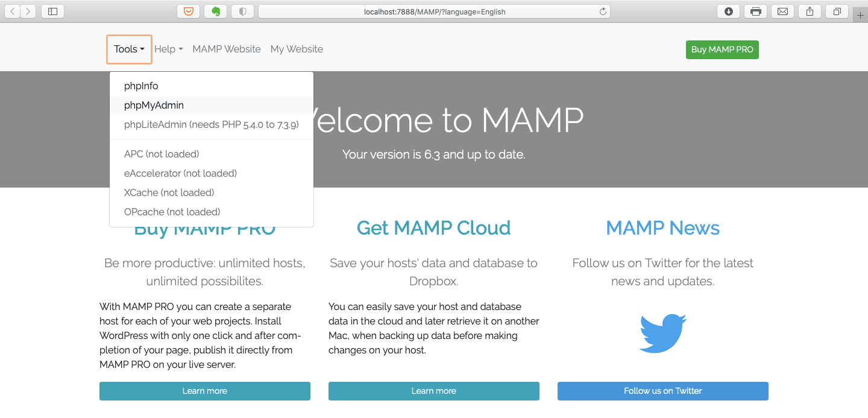Screen dimensions: 868x418
Task: Click the Evernote elephant icon
Action: [215, 11]
